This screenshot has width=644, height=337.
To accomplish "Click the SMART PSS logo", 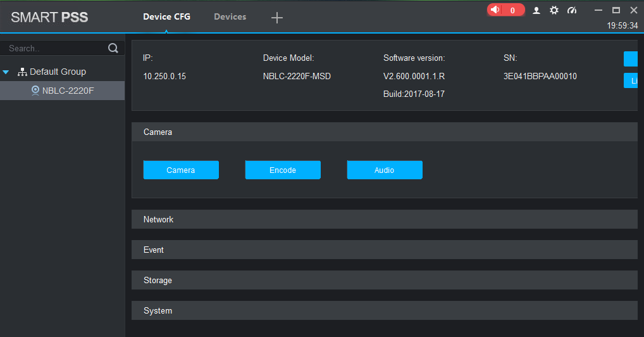I will click(x=49, y=17).
